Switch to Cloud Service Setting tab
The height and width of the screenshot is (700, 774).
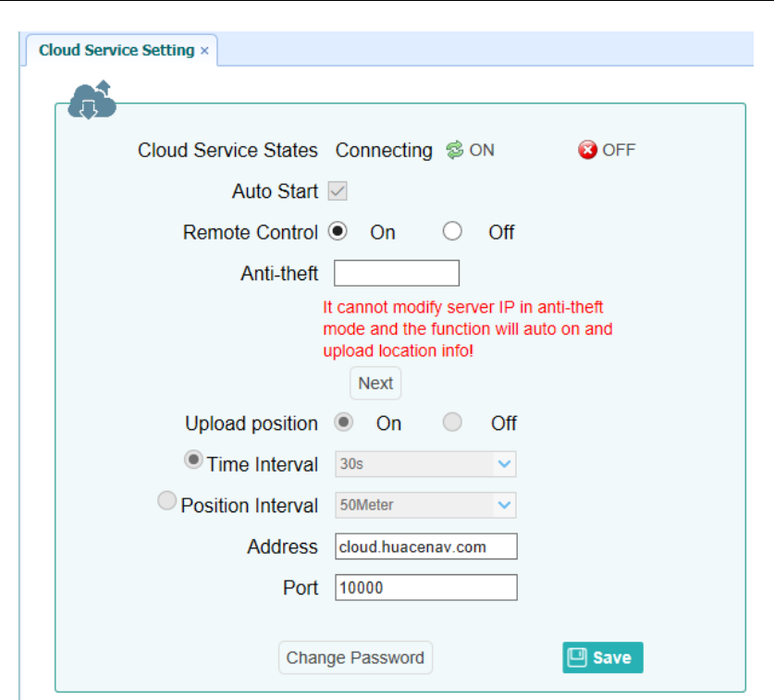117,51
